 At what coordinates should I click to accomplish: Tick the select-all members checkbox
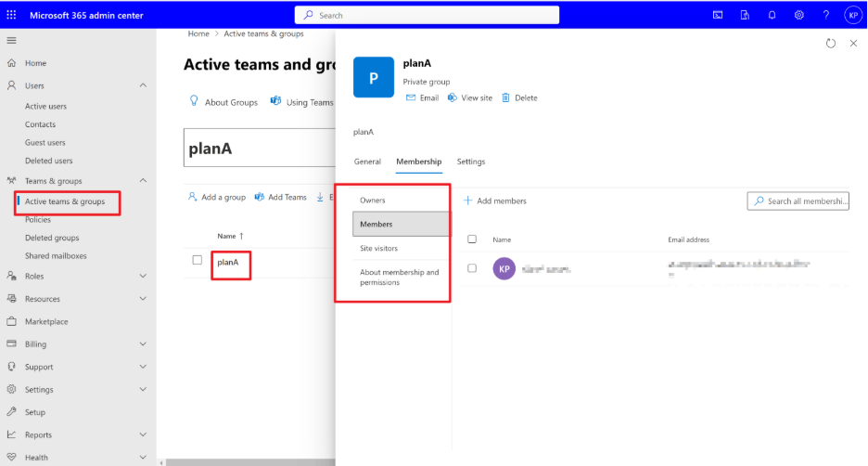click(x=472, y=239)
